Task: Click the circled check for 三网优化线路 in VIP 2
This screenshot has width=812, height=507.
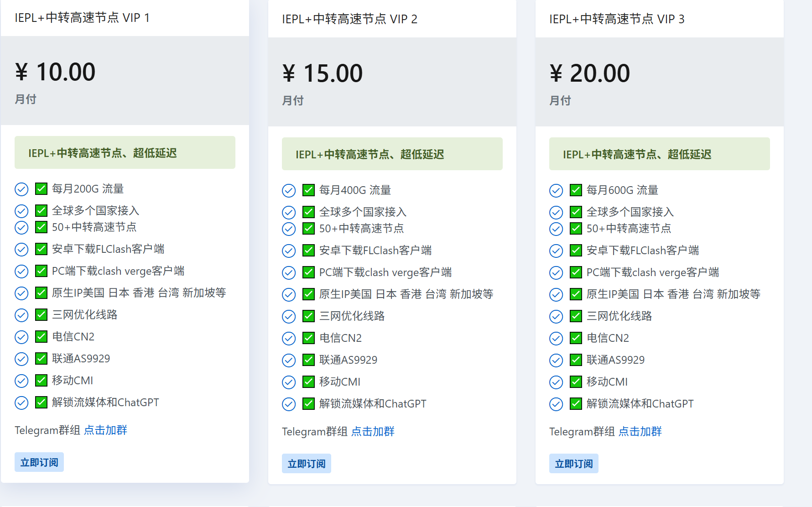Action: coord(289,316)
